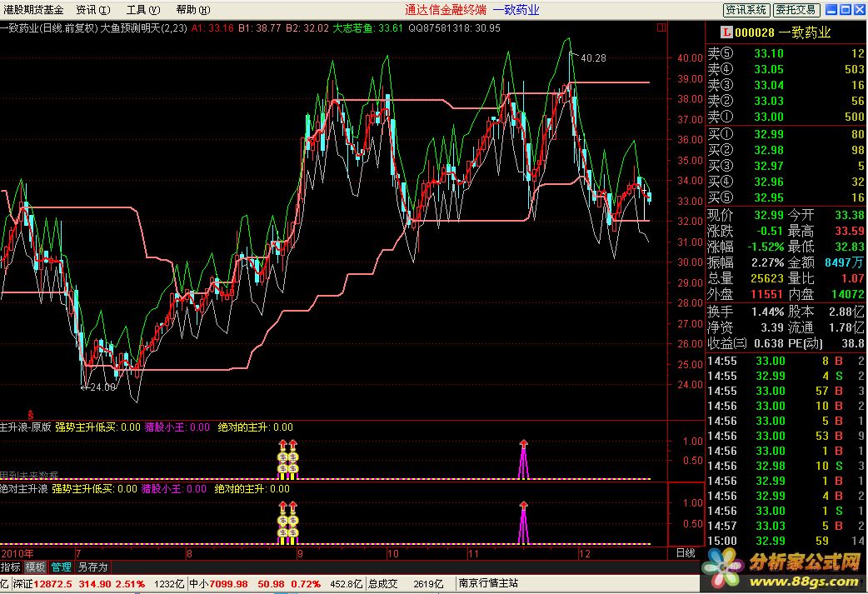Click the 买④ price 32.96 row
Screen dimensions: 868x594
(786, 182)
